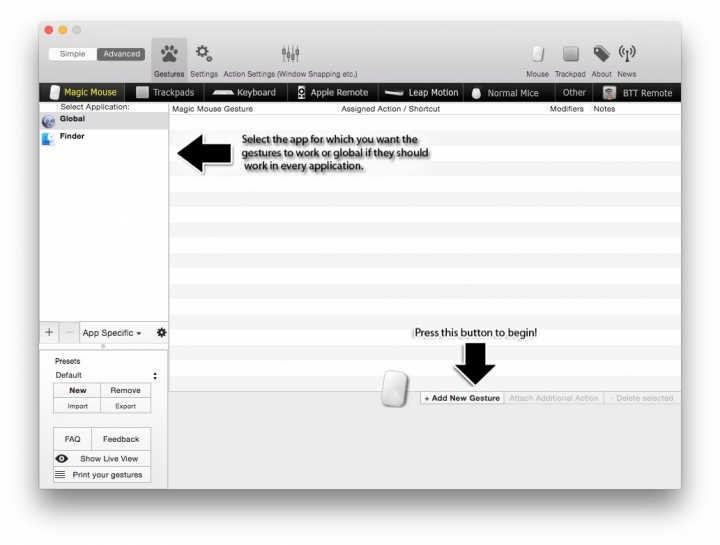
Task: Open Feedback
Action: coord(121,439)
